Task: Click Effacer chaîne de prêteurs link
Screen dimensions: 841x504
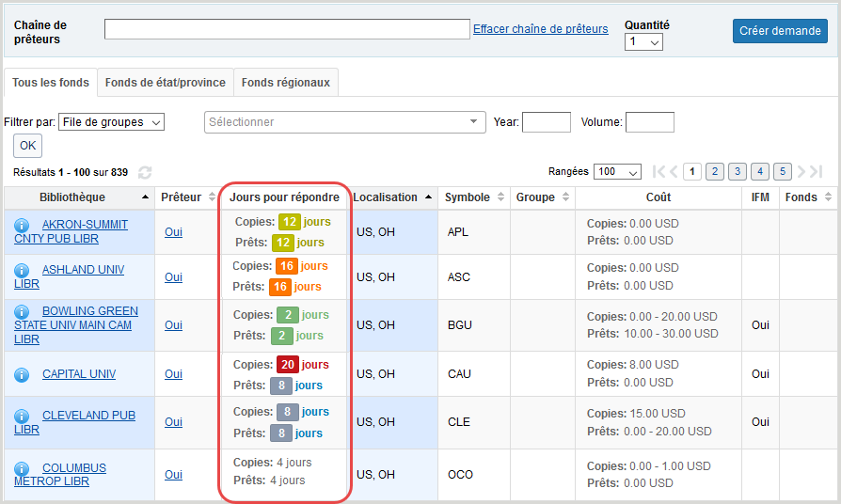Action: [540, 29]
